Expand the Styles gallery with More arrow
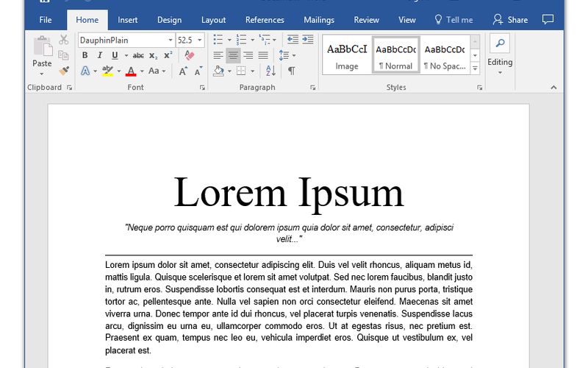This screenshot has height=368, width=588. [475, 68]
